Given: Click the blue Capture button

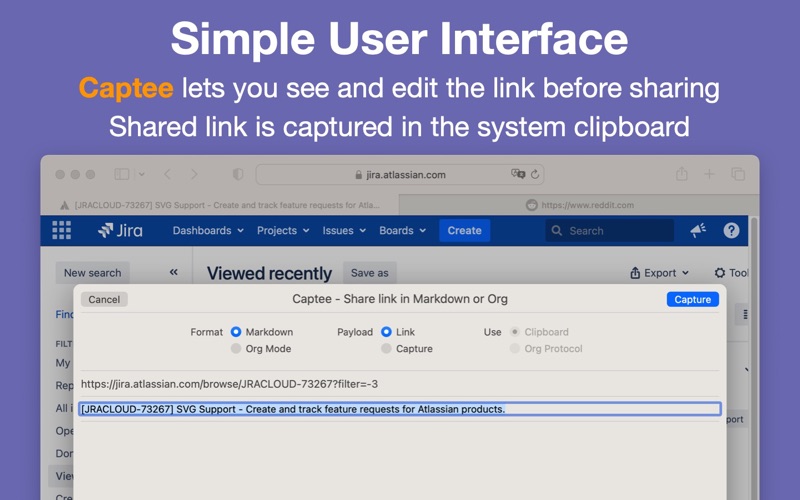Looking at the screenshot, I should tap(692, 299).
